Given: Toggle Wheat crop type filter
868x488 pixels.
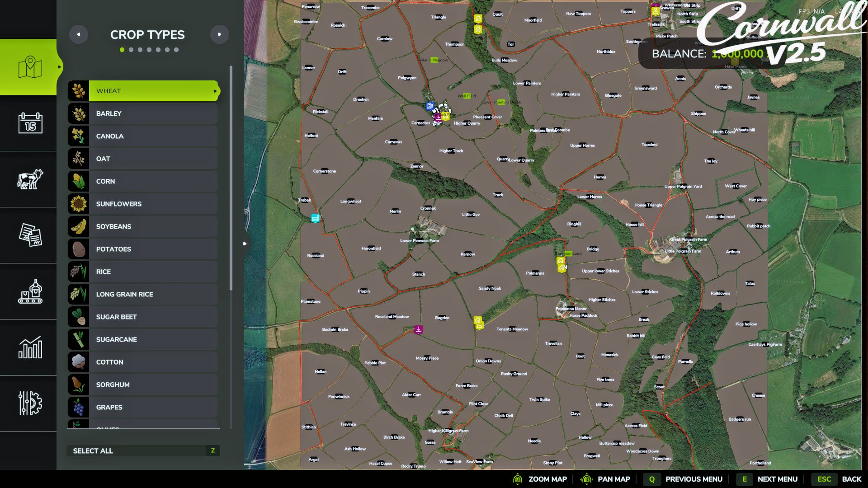Looking at the screenshot, I should coord(144,91).
